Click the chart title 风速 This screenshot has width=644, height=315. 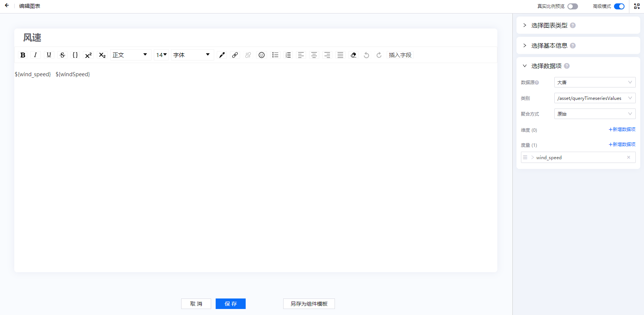[x=32, y=38]
